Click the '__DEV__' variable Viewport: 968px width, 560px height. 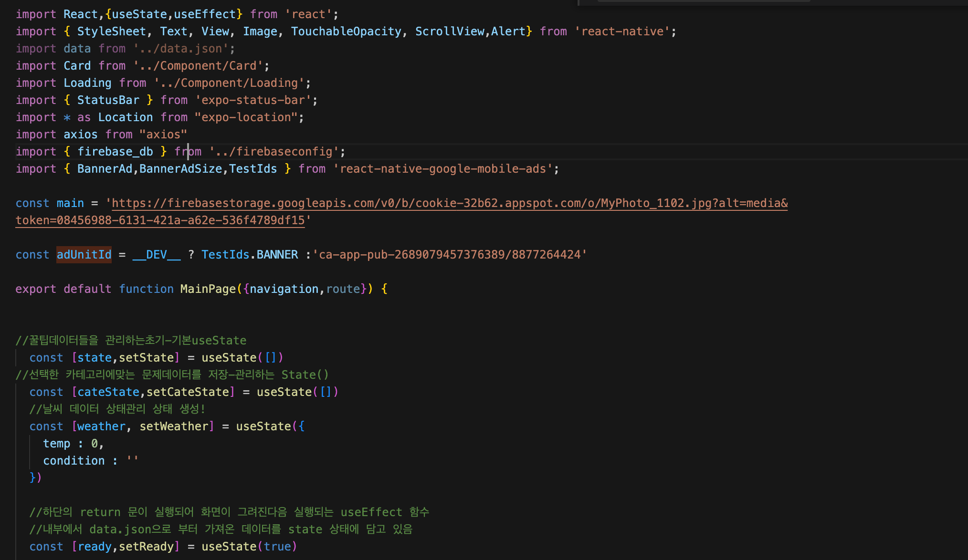pyautogui.click(x=157, y=255)
